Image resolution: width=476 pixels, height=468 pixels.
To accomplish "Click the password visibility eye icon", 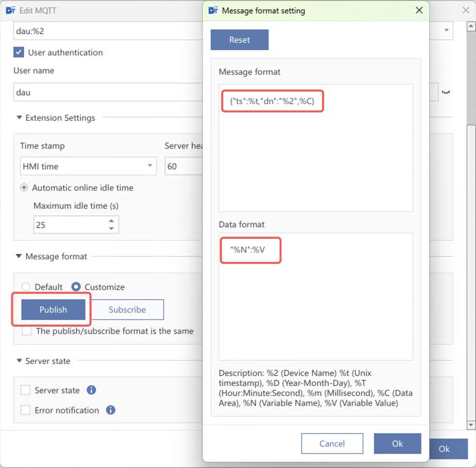I will [x=446, y=92].
